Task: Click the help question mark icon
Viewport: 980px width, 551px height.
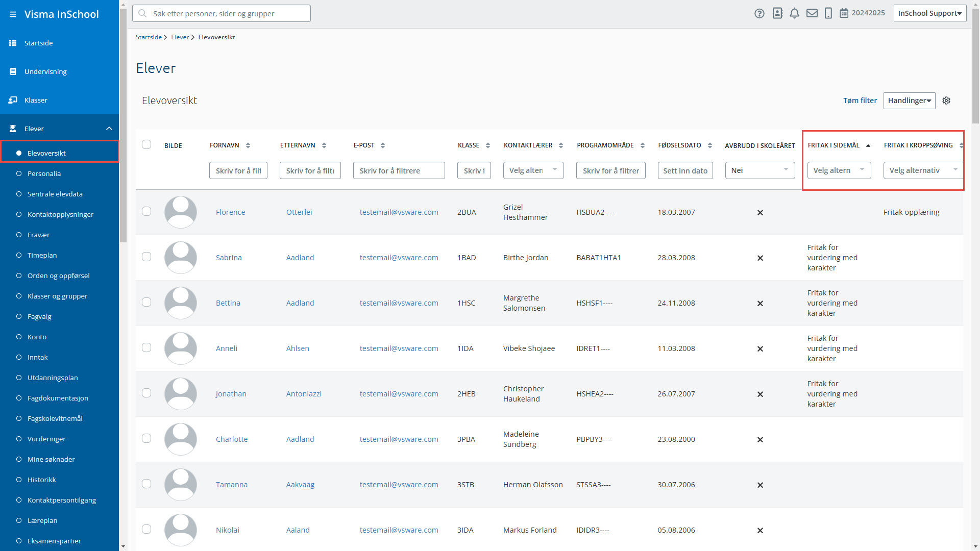Action: [759, 13]
